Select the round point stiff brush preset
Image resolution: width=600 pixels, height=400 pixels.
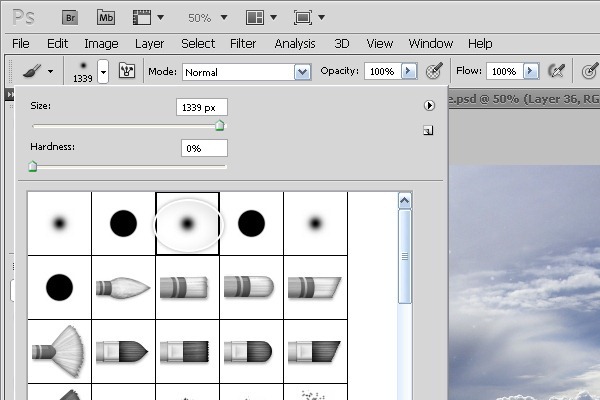coord(123,288)
